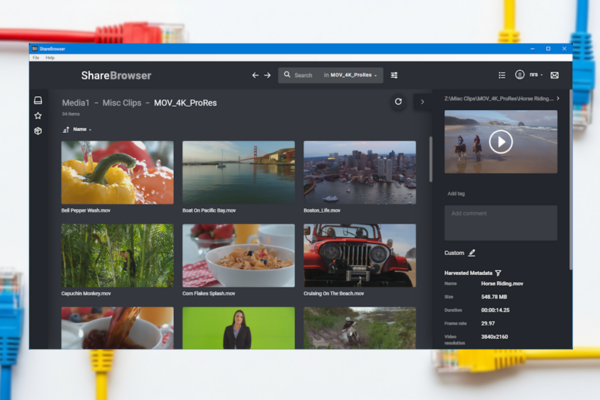Expand the user account menu

point(528,75)
